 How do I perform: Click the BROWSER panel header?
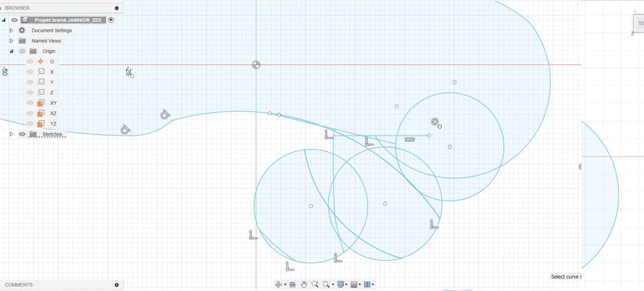(x=62, y=8)
